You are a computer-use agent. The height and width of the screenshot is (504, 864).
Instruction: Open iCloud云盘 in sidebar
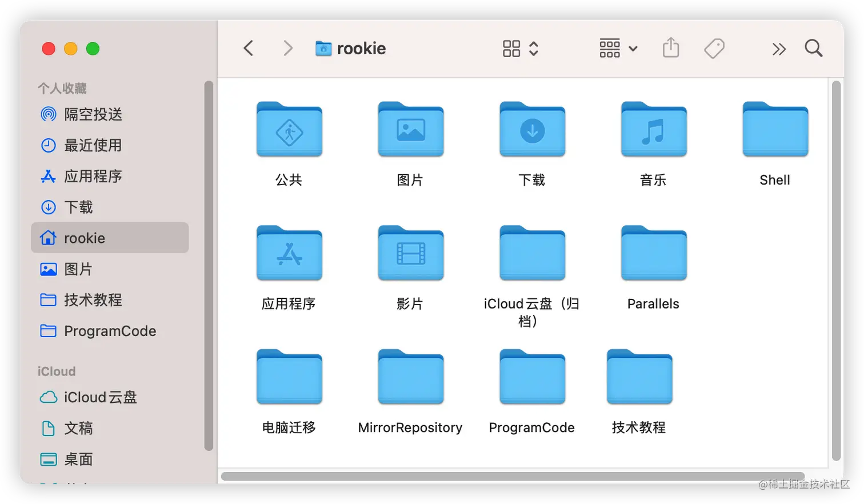(x=110, y=397)
